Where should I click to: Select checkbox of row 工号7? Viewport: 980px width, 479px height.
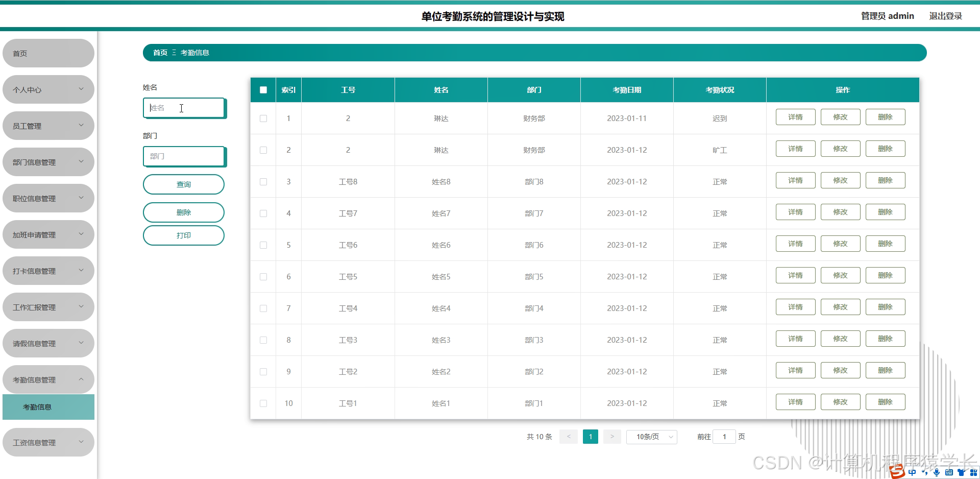coord(263,213)
